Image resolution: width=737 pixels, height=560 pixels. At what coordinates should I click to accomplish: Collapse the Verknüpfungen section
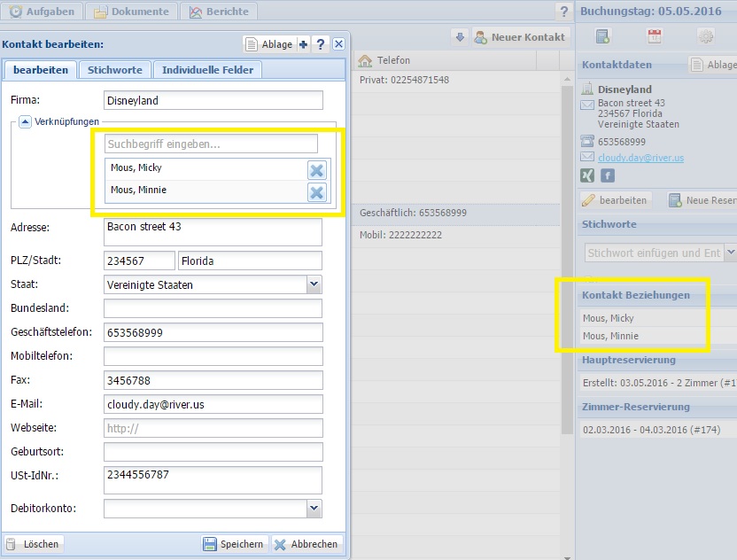pos(25,121)
